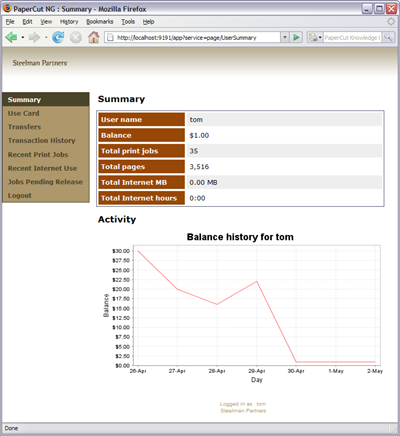The width and height of the screenshot is (400, 436).
Task: Go to the Home page icon
Action: point(94,37)
